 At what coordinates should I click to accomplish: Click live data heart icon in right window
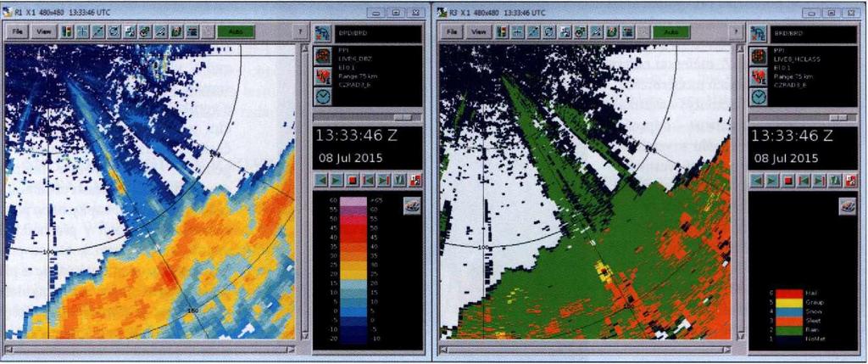coord(759,76)
